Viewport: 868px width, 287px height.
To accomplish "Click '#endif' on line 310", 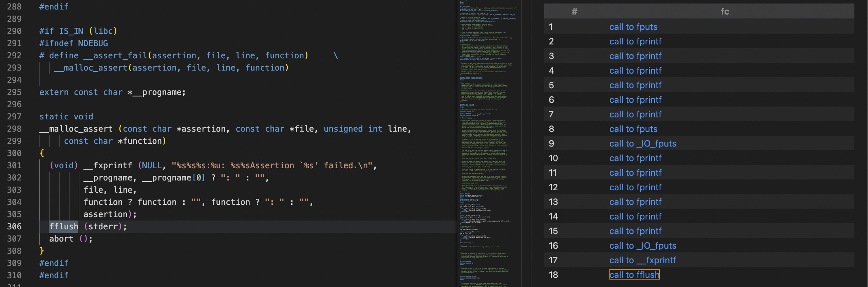I will 54,275.
